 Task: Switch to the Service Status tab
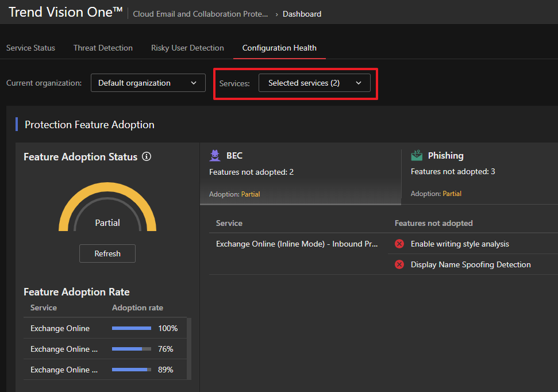click(x=30, y=48)
